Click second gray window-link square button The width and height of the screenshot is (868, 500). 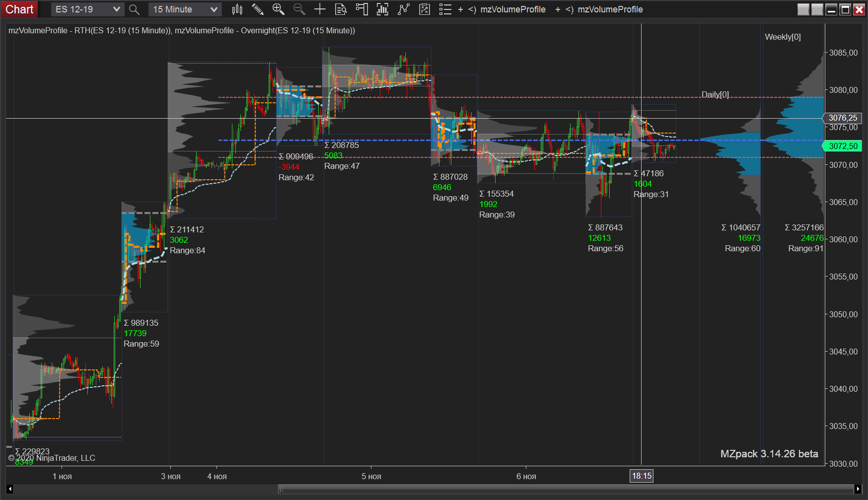coord(817,9)
